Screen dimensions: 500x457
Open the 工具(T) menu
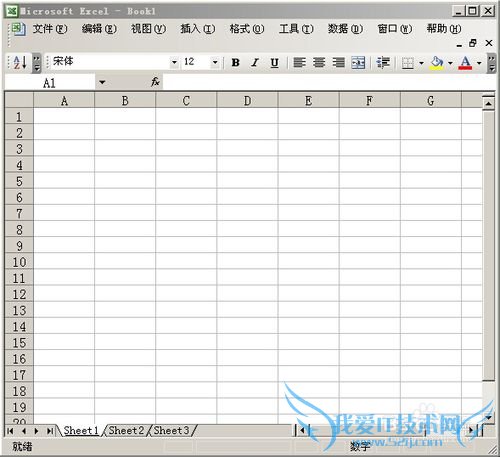pyautogui.click(x=296, y=29)
